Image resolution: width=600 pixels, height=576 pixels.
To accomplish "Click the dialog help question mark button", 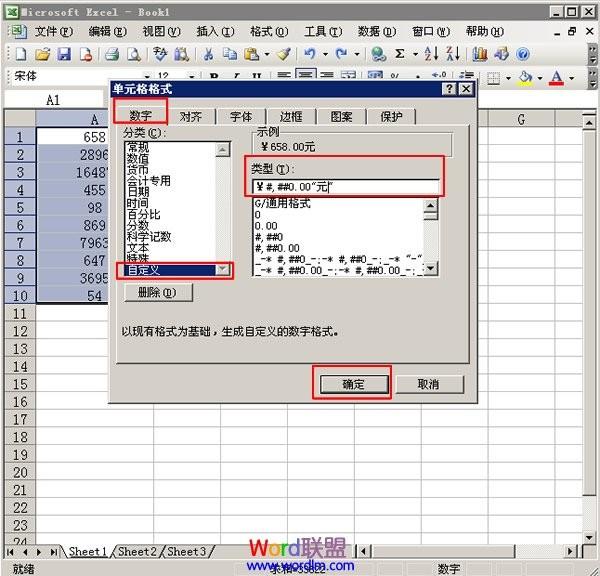I will [x=449, y=89].
